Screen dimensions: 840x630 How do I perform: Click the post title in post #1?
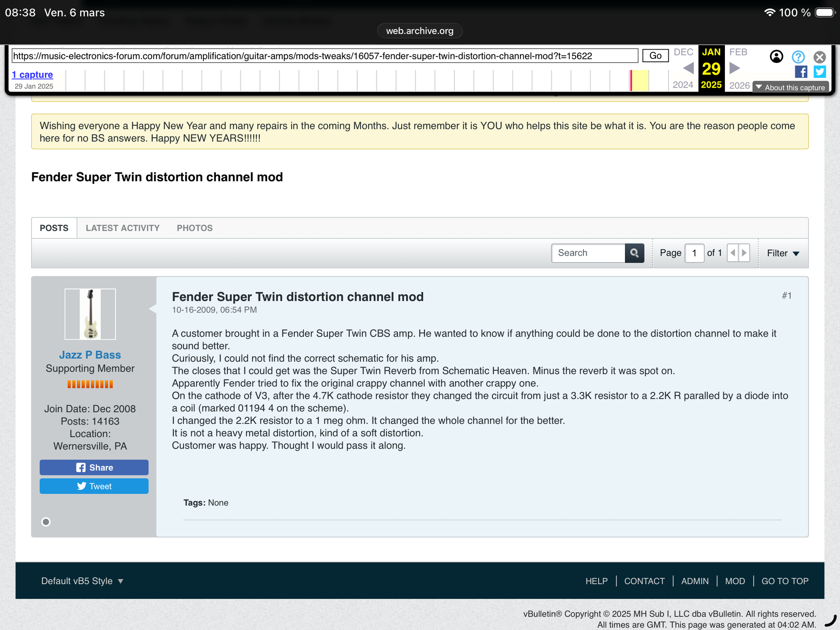coord(298,297)
